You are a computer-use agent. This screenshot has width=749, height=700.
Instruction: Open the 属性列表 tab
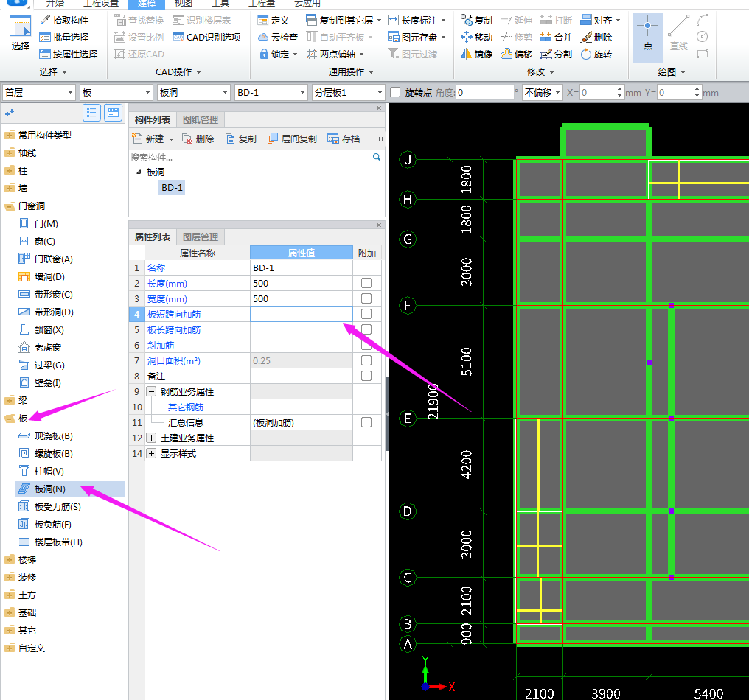click(153, 237)
